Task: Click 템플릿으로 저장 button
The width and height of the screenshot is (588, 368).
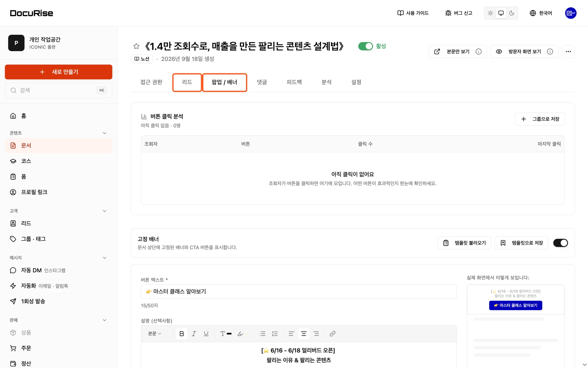Action: click(x=521, y=243)
